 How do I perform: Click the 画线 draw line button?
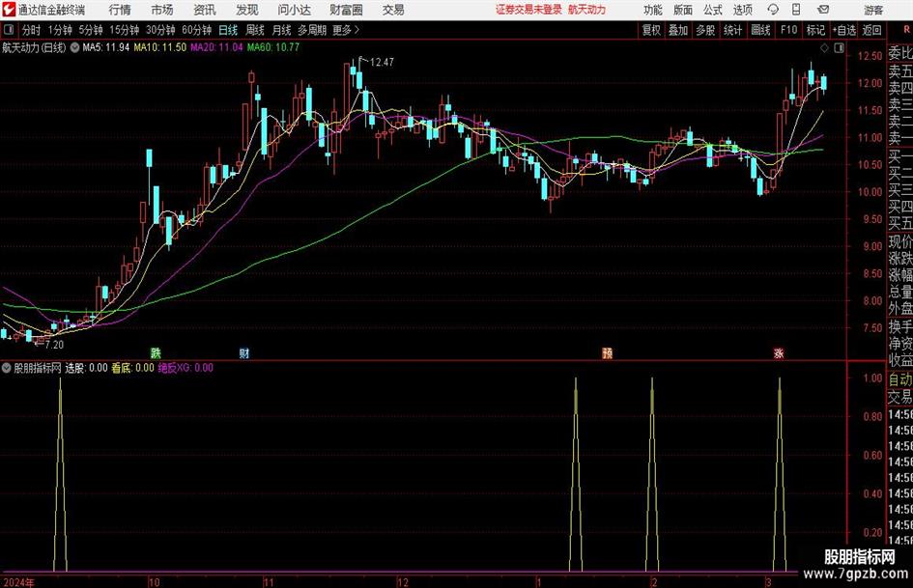pyautogui.click(x=760, y=30)
